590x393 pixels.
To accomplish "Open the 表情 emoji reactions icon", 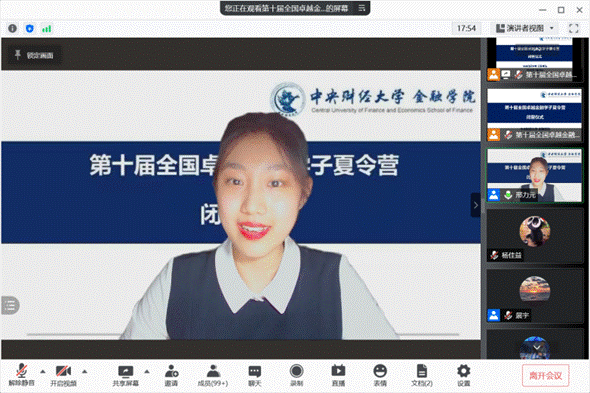I will pos(380,375).
